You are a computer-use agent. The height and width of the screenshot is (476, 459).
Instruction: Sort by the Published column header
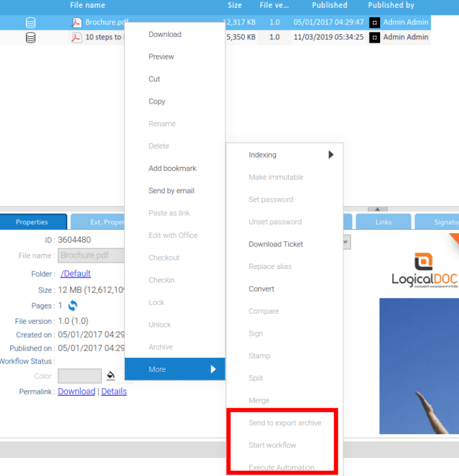click(330, 5)
